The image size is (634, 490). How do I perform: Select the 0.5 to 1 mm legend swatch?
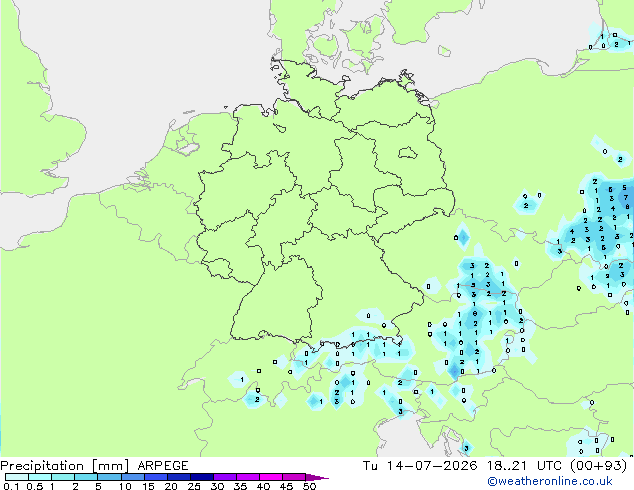40,477
